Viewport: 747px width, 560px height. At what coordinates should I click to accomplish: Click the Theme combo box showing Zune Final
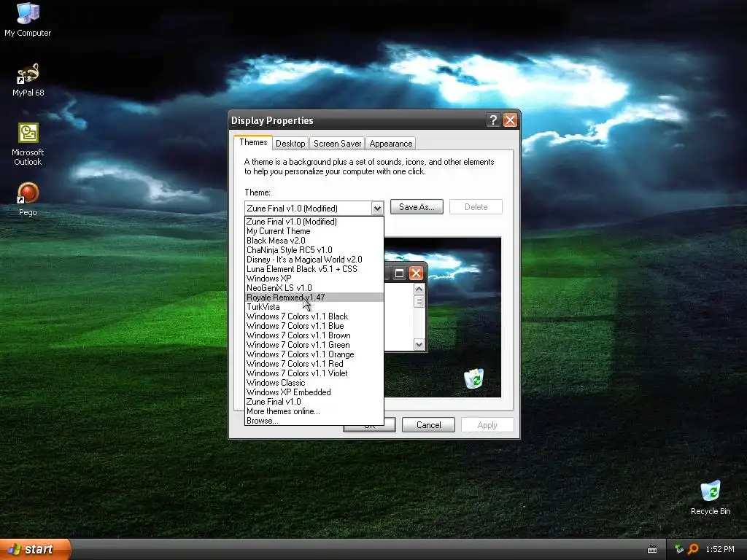click(314, 208)
